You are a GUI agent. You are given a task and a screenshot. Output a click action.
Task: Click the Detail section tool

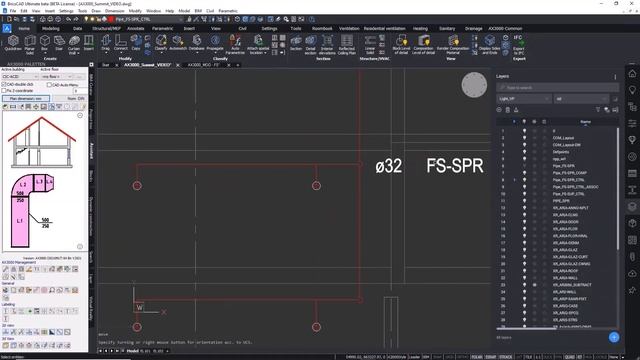[311, 44]
